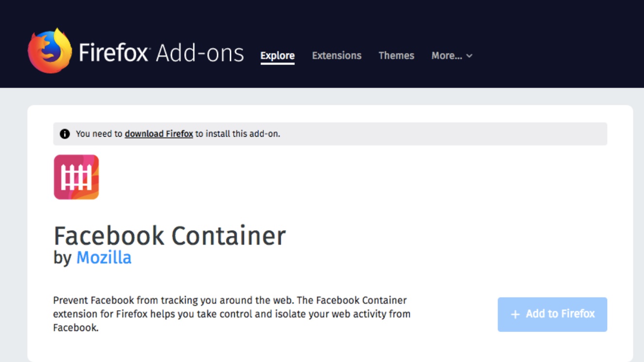Click the add-on description paragraph
The height and width of the screenshot is (362, 644).
pos(232,314)
